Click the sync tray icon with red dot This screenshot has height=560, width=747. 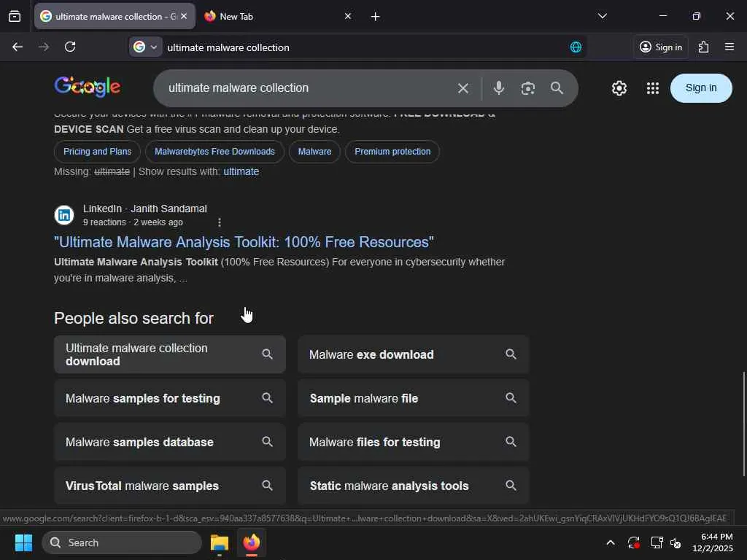pyautogui.click(x=634, y=542)
